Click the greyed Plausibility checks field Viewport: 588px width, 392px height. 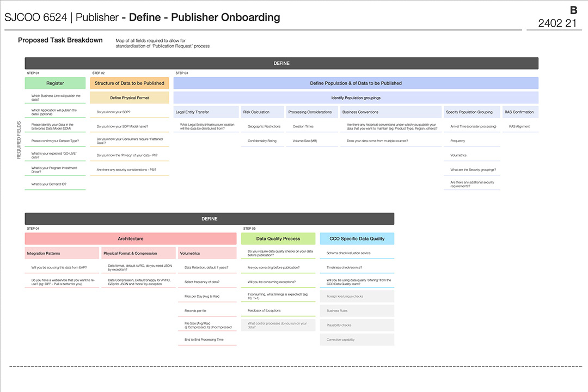click(x=357, y=325)
